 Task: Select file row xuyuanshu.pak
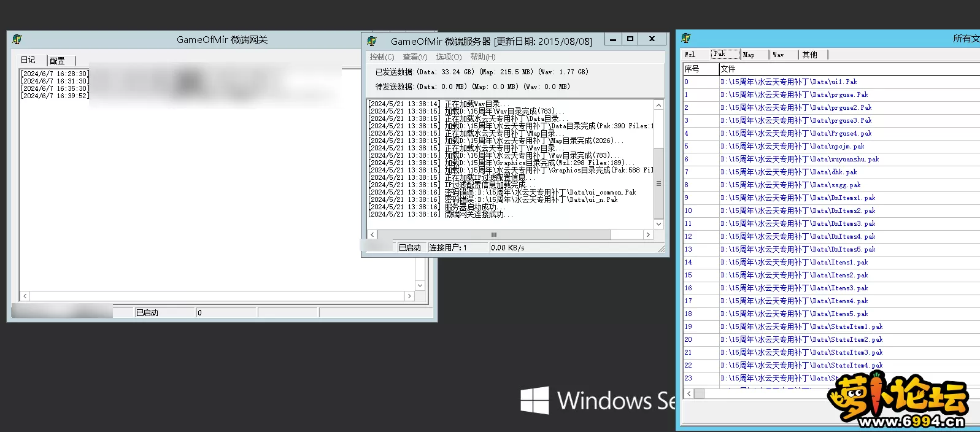[831, 159]
